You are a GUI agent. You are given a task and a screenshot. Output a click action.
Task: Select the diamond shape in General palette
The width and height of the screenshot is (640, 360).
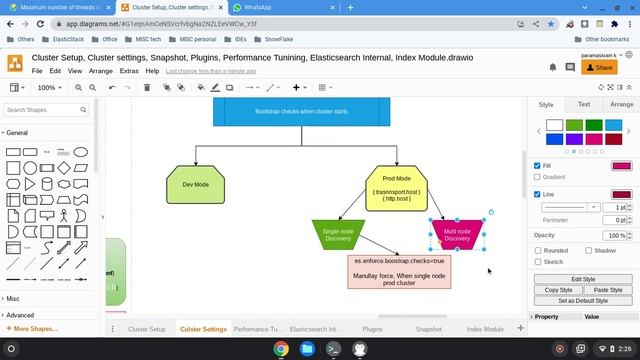coord(64,168)
